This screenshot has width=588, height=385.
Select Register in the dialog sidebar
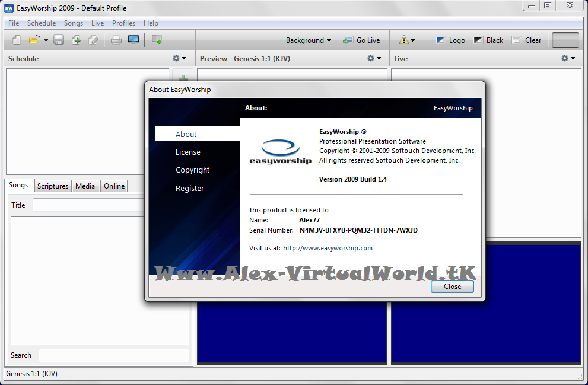(190, 188)
